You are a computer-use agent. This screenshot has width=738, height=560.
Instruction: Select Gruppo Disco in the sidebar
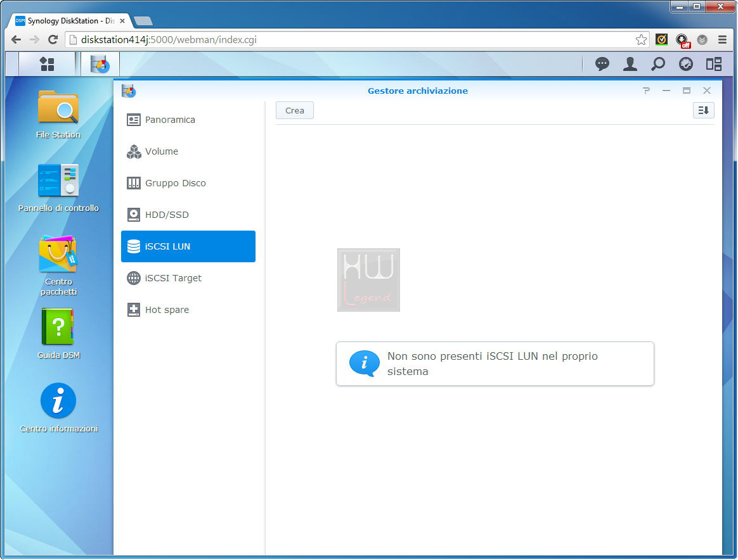pyautogui.click(x=188, y=183)
